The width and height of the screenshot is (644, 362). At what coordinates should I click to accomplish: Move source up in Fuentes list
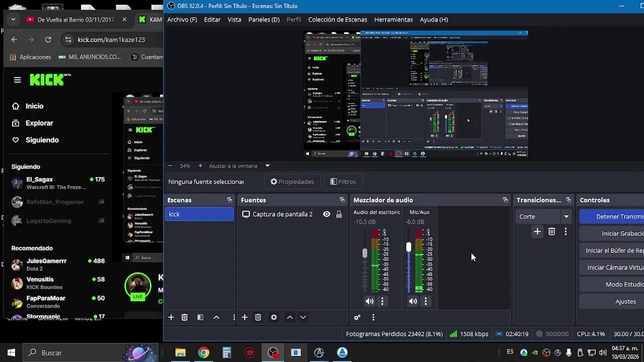click(x=290, y=317)
